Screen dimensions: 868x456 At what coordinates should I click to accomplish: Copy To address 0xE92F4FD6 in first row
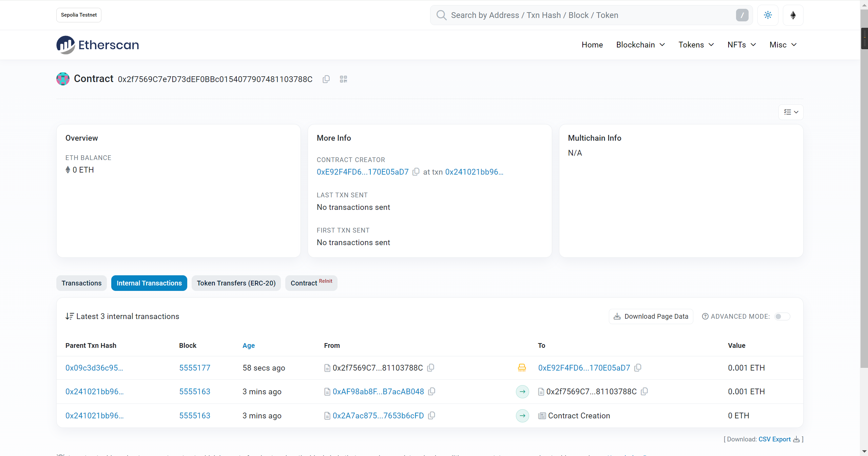click(638, 368)
